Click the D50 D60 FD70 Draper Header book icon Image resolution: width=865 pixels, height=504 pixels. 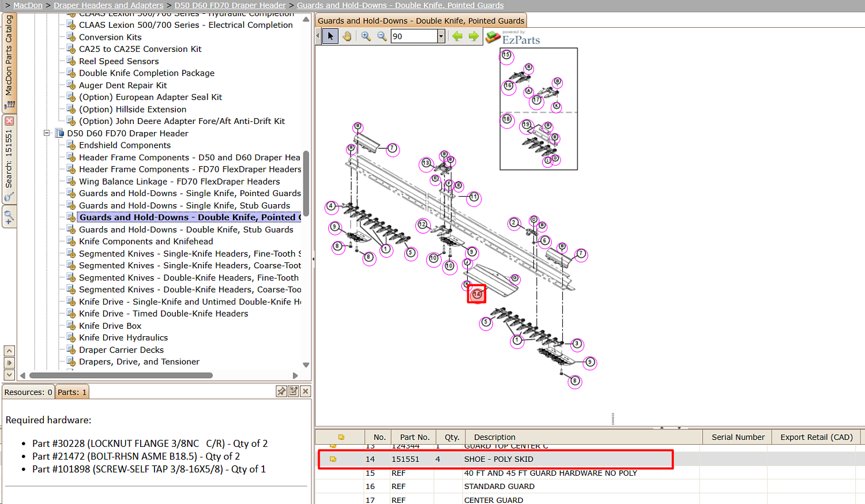(59, 133)
